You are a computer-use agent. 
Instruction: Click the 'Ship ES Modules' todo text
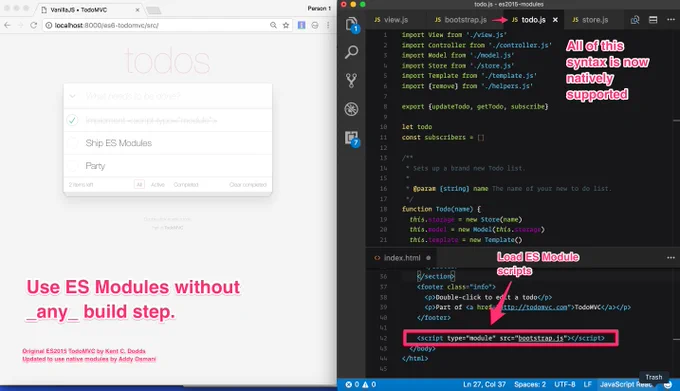tap(118, 143)
